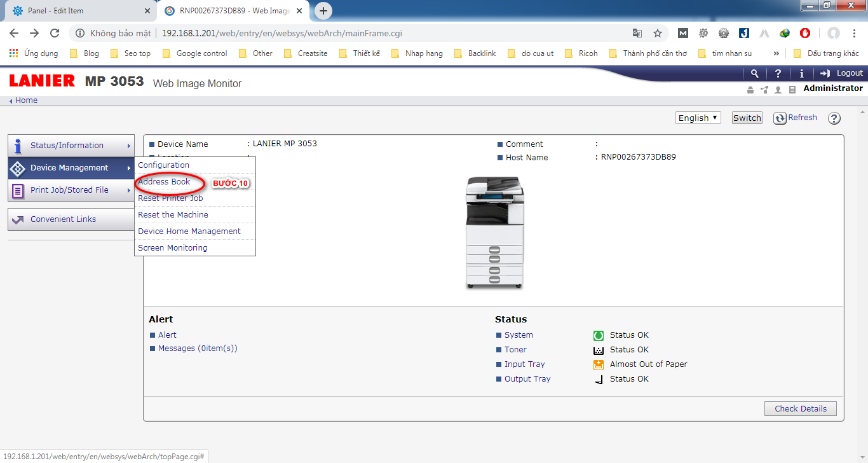Viewport: 868px width, 463px height.
Task: Click the orange Input Tray paper icon
Action: [x=598, y=364]
